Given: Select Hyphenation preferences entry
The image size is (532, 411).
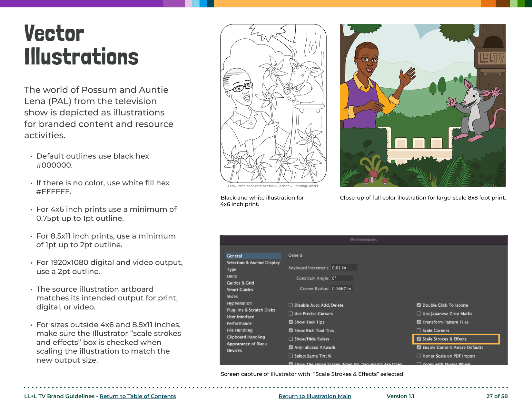Looking at the screenshot, I should tap(239, 303).
